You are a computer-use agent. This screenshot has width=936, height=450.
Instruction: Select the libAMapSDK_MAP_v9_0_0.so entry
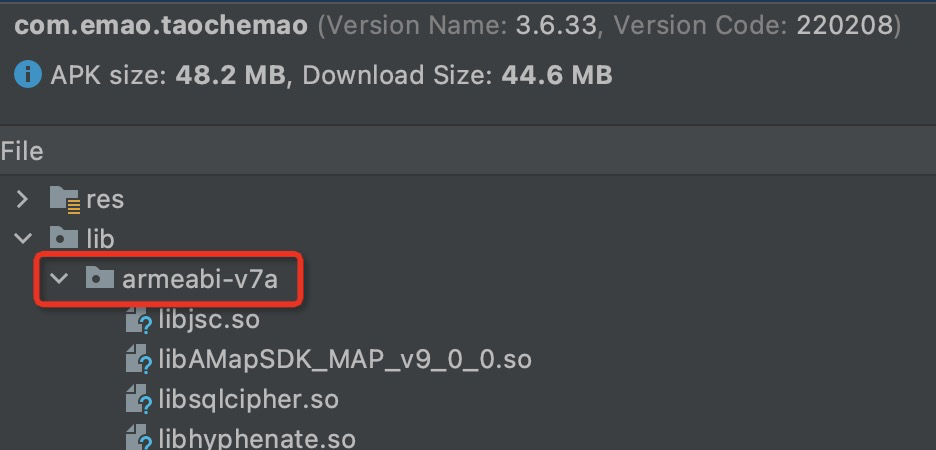pyautogui.click(x=344, y=359)
